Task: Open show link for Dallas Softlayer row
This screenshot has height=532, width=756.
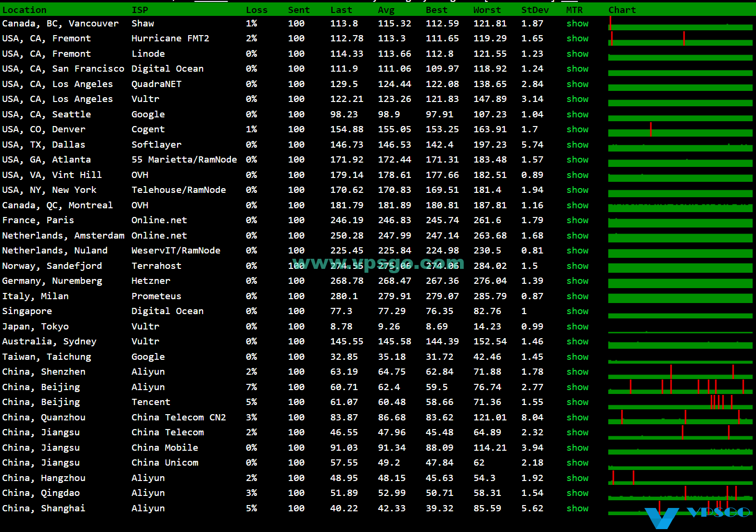Action: [x=577, y=144]
